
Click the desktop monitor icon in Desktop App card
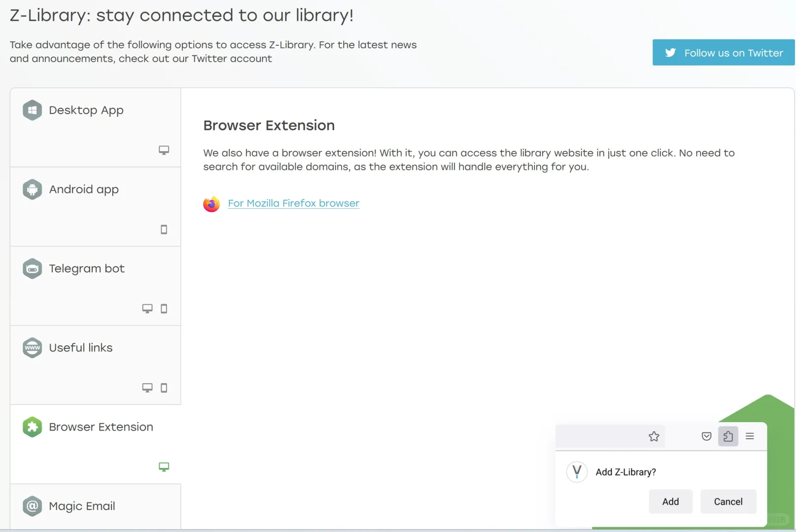(x=164, y=150)
